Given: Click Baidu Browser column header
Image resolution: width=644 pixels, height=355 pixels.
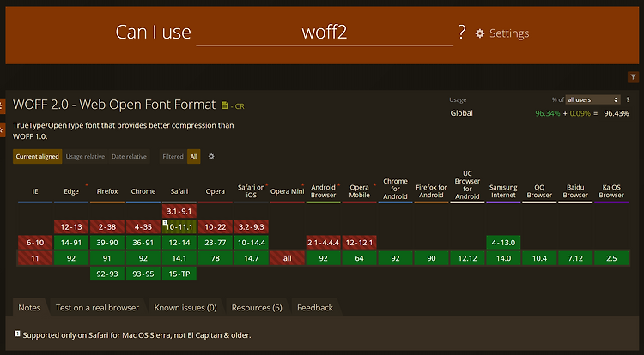Looking at the screenshot, I should pyautogui.click(x=575, y=191).
